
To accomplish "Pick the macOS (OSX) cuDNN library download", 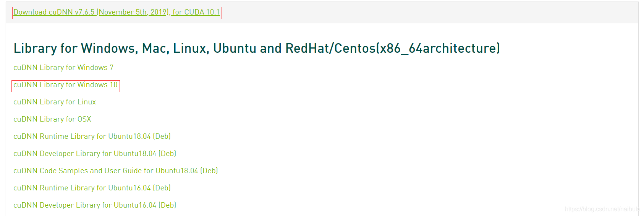I will point(52,119).
